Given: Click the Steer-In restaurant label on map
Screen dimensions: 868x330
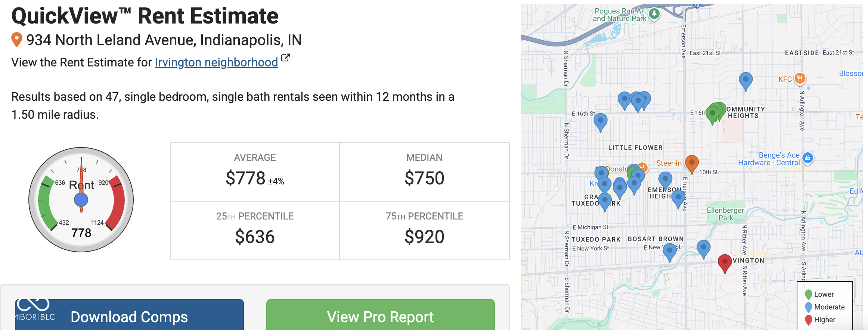Looking at the screenshot, I should pyautogui.click(x=669, y=163).
